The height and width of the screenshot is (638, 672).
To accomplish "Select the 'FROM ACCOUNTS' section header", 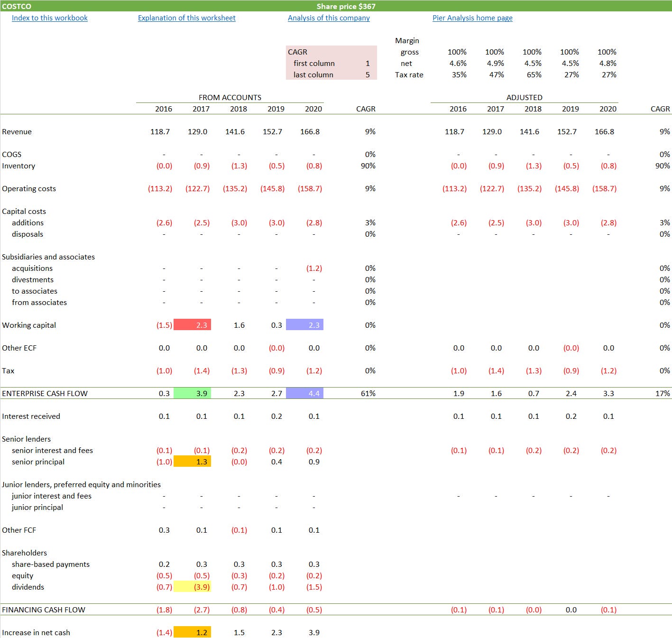I will pos(230,97).
